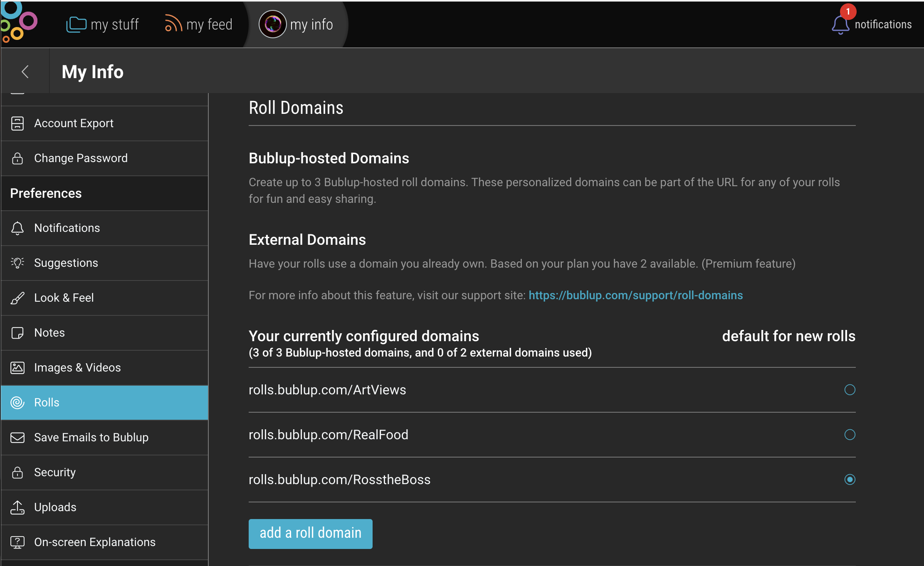Click rolls.bublup.com/ArtViews domain text
Screen dimensions: 924x566
coord(327,390)
